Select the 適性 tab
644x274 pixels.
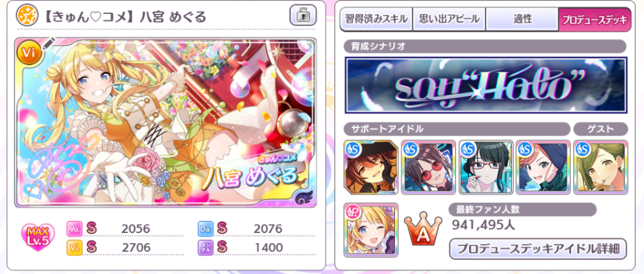click(522, 19)
